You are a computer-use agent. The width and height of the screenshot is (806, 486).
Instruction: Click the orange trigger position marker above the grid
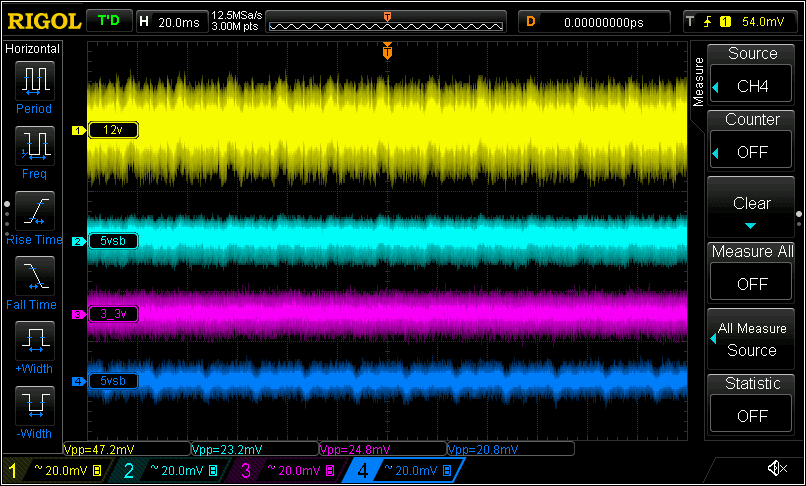[388, 51]
